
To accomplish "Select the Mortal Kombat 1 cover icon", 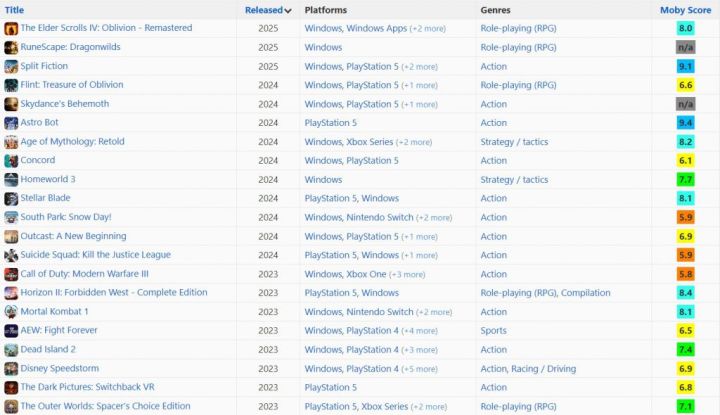I will [11, 312].
